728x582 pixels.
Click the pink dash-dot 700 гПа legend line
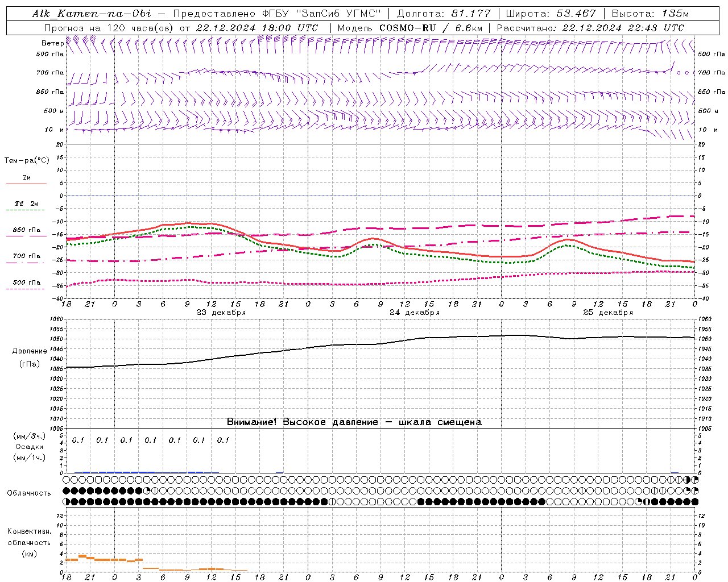click(x=26, y=263)
